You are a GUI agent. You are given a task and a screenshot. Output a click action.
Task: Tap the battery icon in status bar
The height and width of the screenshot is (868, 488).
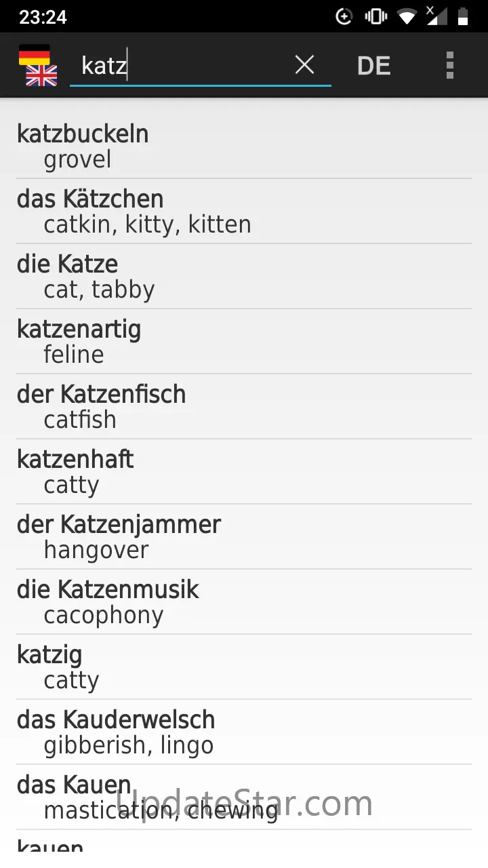coord(464,16)
